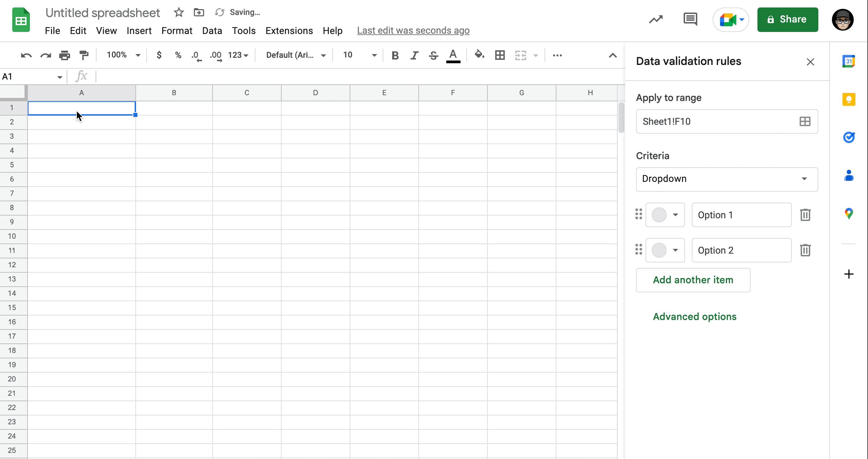Open the Format menu

177,31
